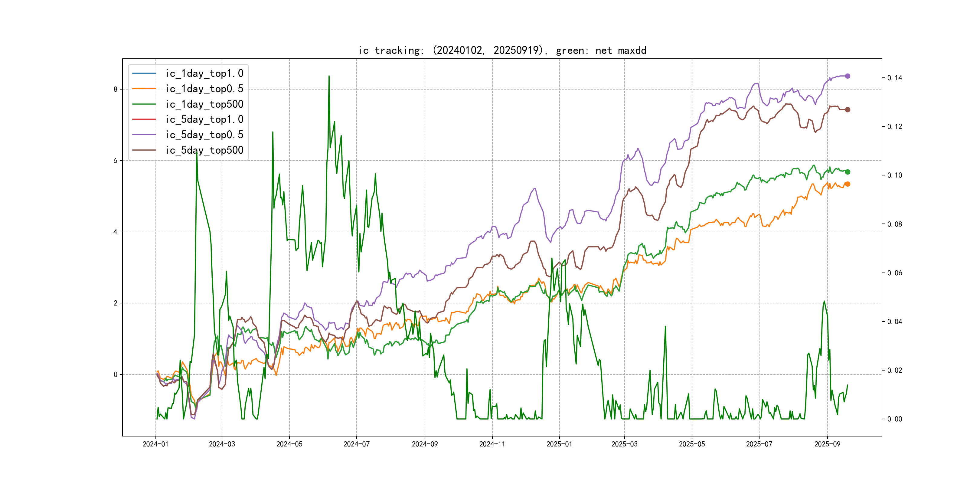Image resolution: width=980 pixels, height=490 pixels.
Task: Click the red legend line swatch
Action: pos(144,119)
